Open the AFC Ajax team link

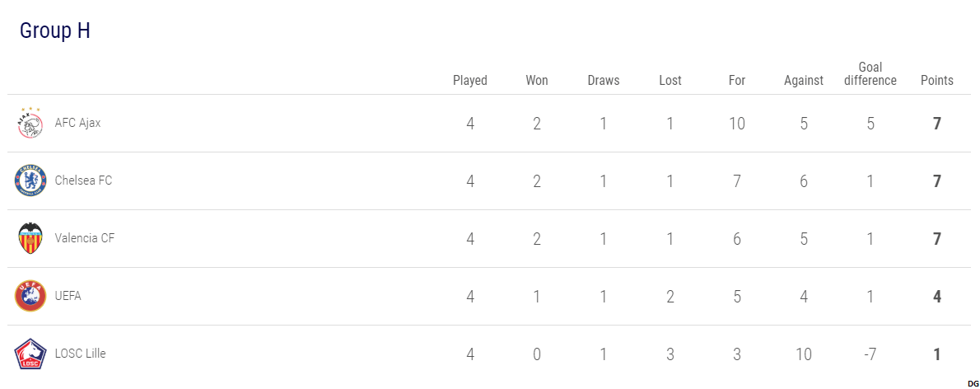pyautogui.click(x=77, y=123)
